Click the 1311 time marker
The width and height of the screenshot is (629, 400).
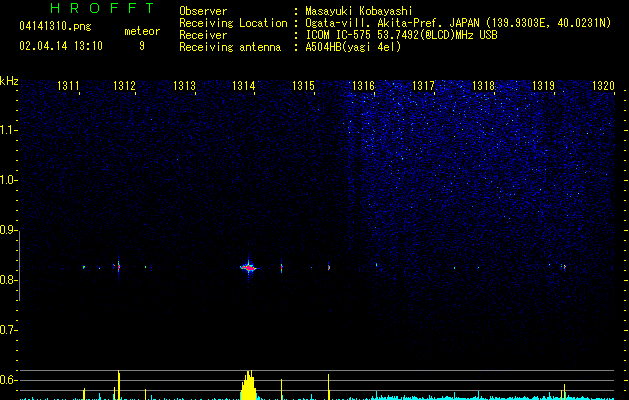tap(68, 86)
